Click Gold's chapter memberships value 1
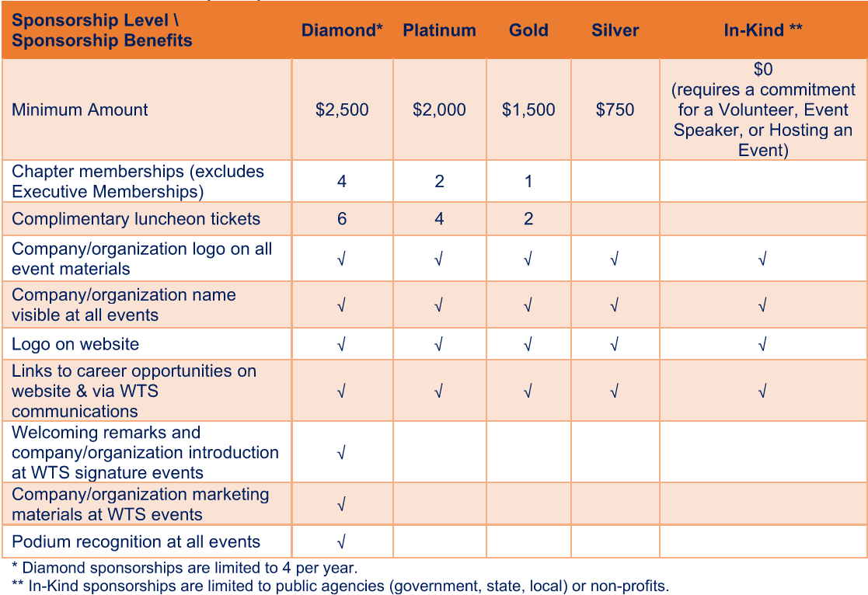 coord(528,182)
